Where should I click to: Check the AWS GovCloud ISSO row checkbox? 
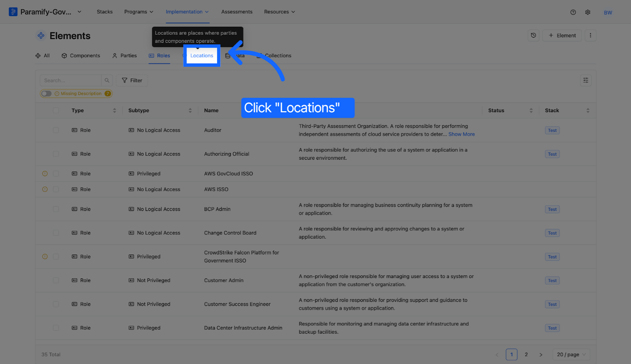pos(56,174)
